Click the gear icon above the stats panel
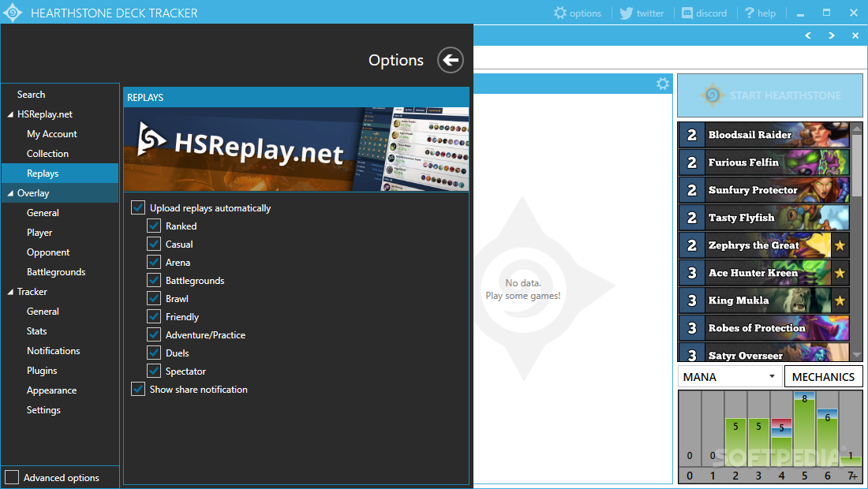This screenshot has height=489, width=868. (663, 84)
